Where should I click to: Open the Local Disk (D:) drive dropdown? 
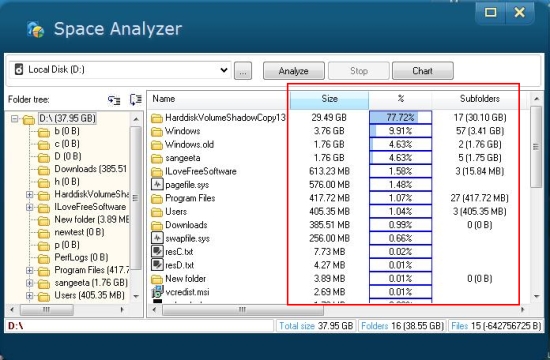pyautogui.click(x=224, y=70)
